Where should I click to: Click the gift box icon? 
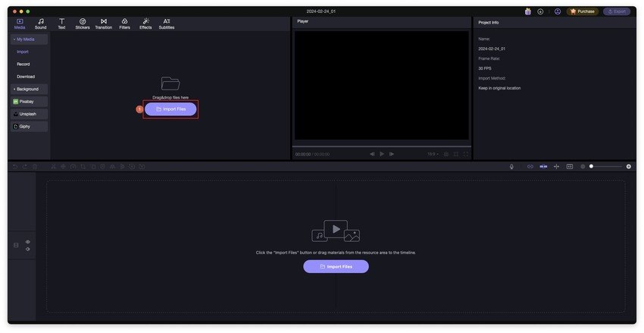(x=527, y=11)
